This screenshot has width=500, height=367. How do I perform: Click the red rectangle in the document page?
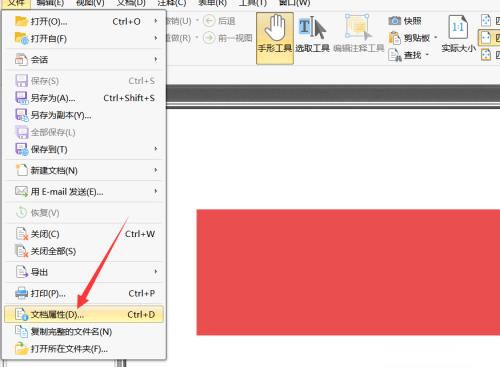pos(348,272)
